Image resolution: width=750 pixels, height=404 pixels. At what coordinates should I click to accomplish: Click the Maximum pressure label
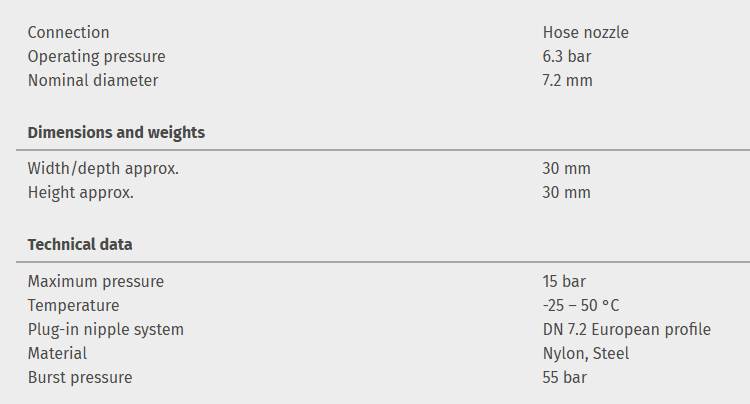click(95, 282)
